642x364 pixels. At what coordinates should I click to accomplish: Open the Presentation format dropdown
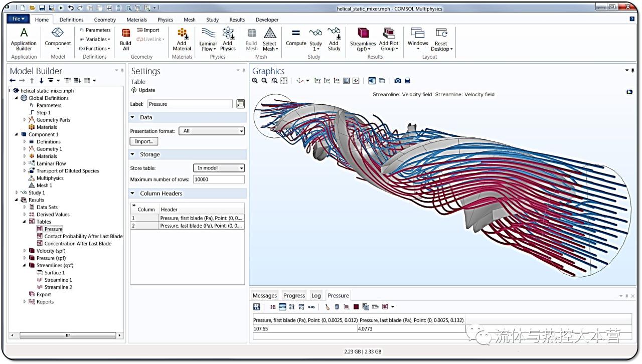pos(212,131)
